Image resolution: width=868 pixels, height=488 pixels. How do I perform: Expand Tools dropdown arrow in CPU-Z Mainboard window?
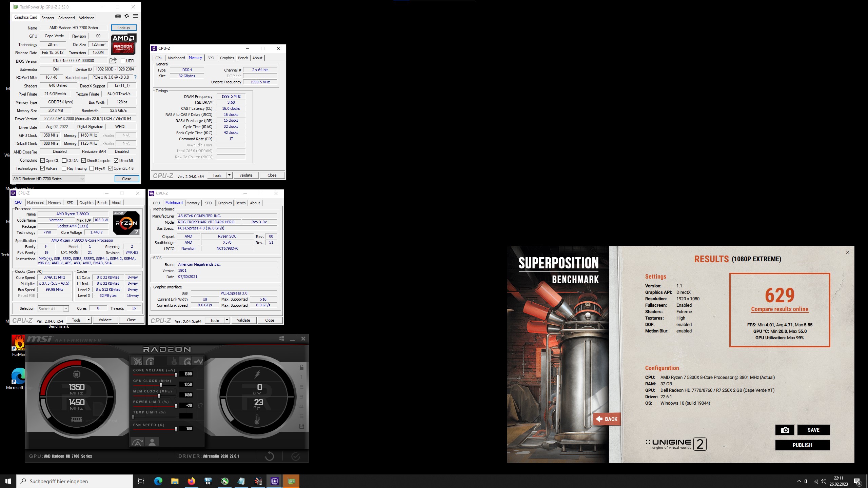tap(227, 320)
